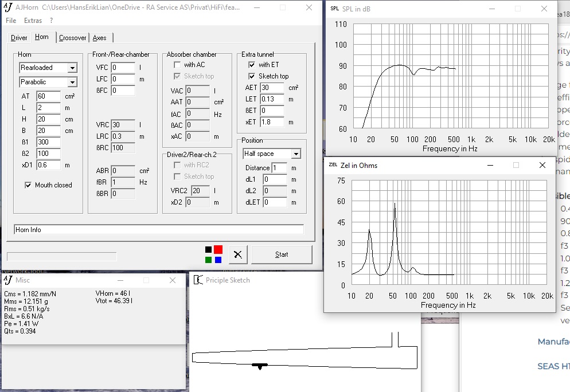Uncheck the with ET checkbox

(252, 65)
